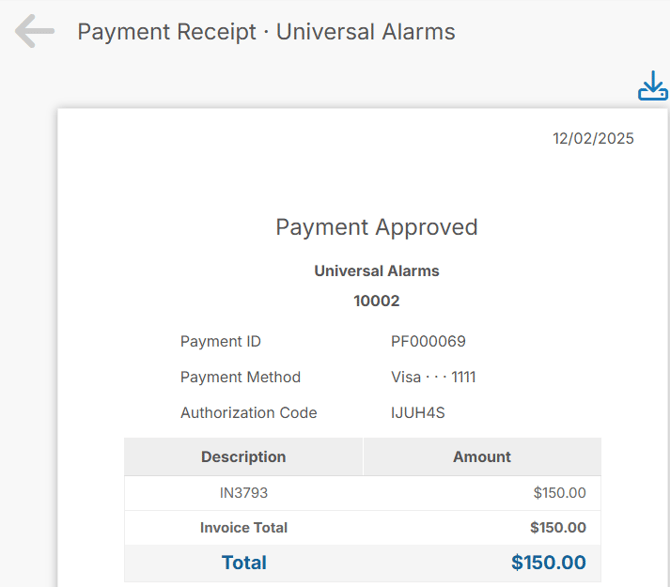This screenshot has height=587, width=670.
Task: Click the Description column header
Action: click(x=243, y=457)
